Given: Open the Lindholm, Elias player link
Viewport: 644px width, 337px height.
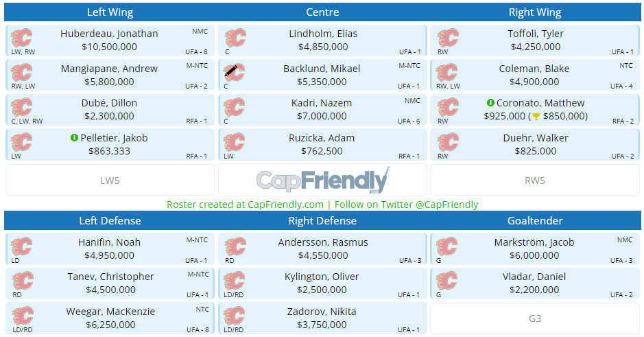Looking at the screenshot, I should 323,34.
